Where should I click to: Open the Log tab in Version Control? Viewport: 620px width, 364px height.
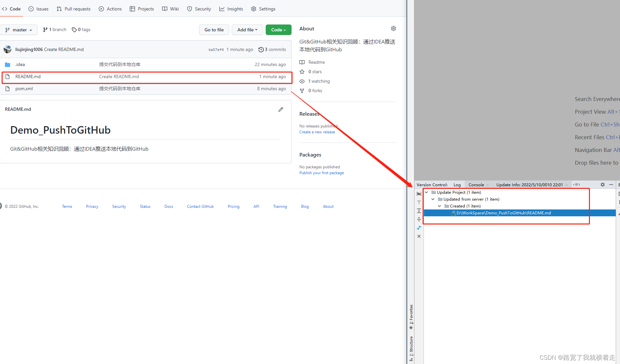[x=457, y=185]
